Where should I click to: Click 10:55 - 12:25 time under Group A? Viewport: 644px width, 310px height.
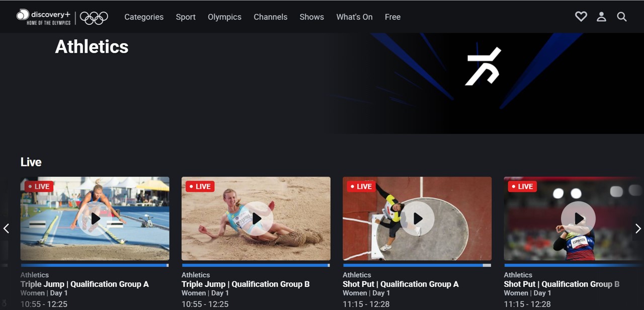[44, 304]
